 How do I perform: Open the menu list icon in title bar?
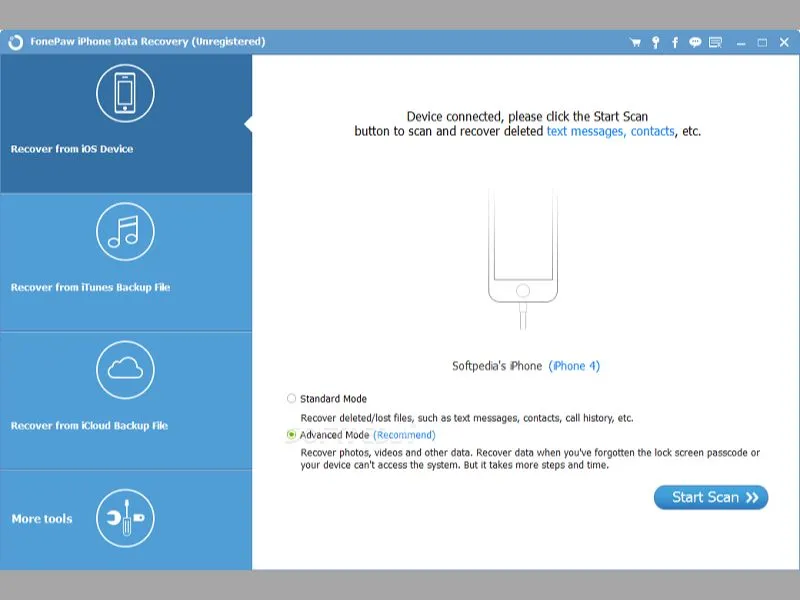[715, 42]
